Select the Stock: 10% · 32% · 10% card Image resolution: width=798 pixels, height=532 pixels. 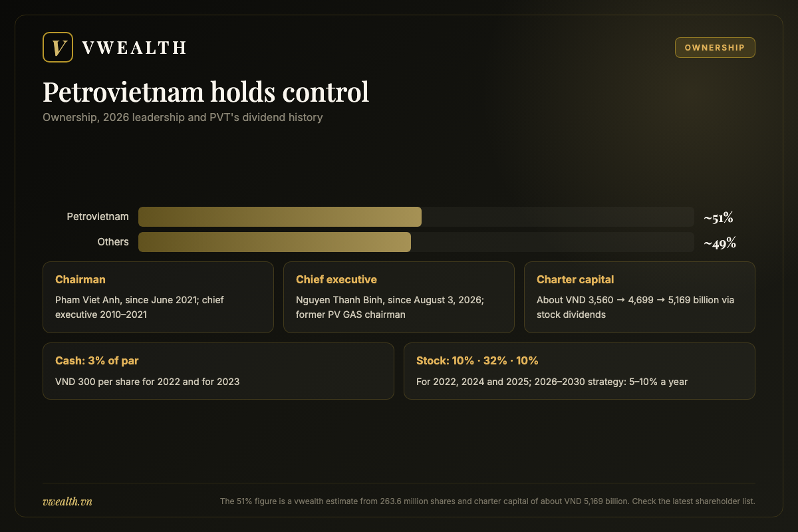coord(579,371)
